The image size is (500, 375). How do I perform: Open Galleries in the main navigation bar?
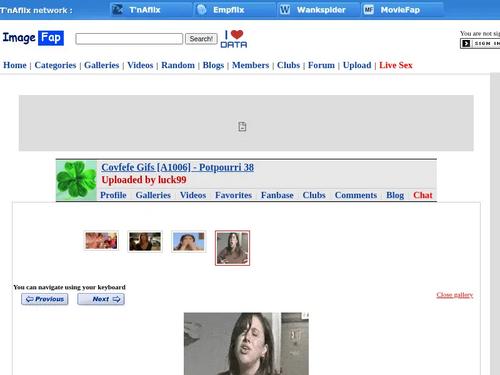tap(102, 65)
